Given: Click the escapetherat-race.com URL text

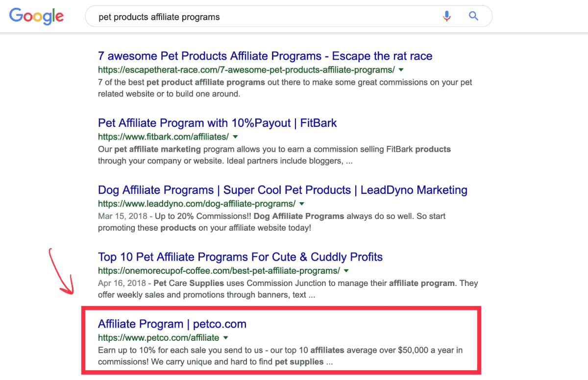Looking at the screenshot, I should [x=244, y=70].
